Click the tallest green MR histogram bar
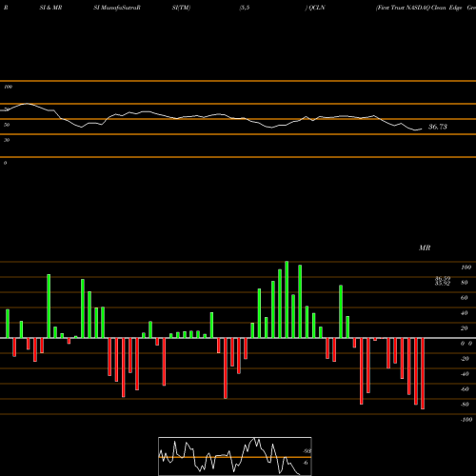476x476 pixels. [287, 300]
